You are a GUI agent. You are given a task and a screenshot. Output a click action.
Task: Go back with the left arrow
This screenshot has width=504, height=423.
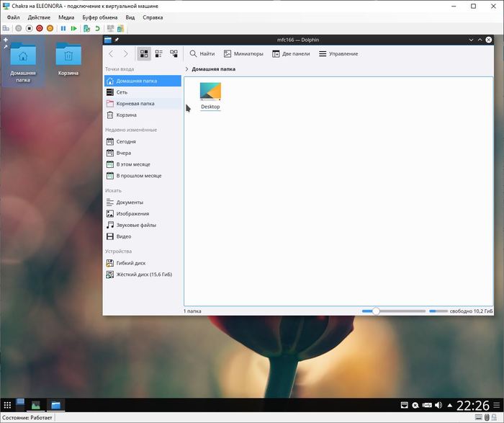coord(111,53)
